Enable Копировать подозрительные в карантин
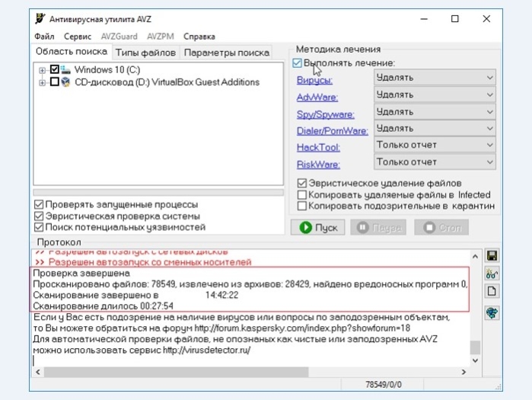 click(x=301, y=206)
